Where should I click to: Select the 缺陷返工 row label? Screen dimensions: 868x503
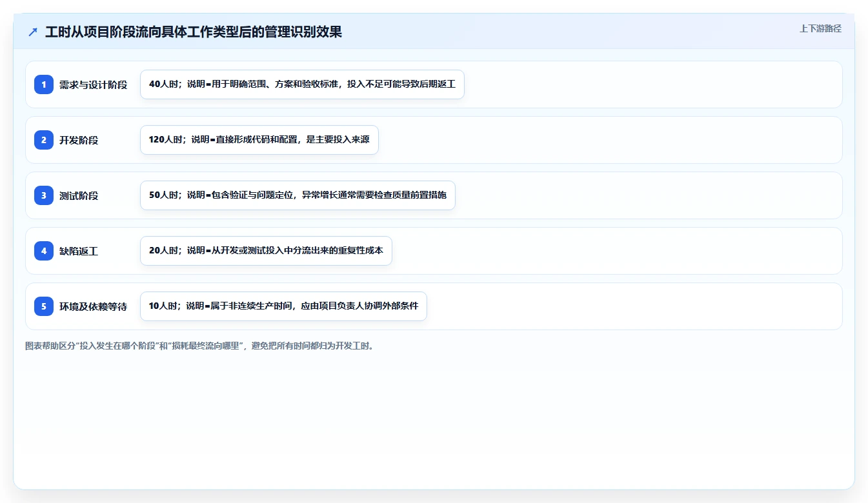[79, 251]
